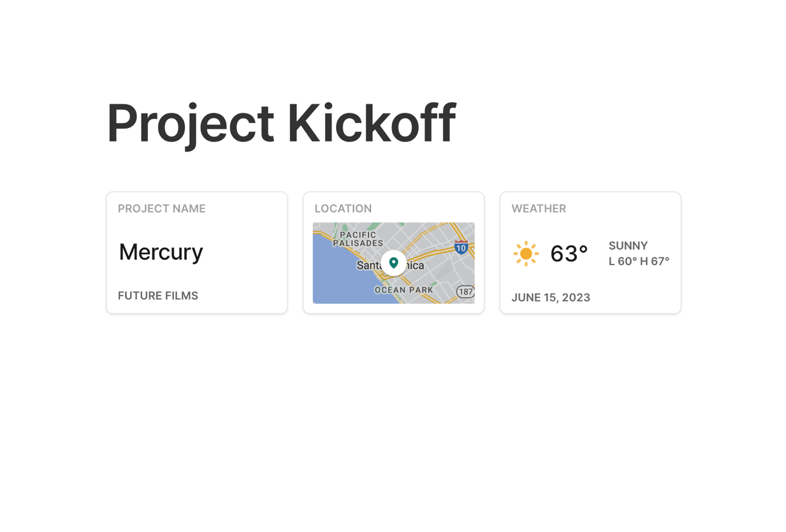786x532 pixels.
Task: Click the June 15, 2023 date
Action: click(x=551, y=298)
